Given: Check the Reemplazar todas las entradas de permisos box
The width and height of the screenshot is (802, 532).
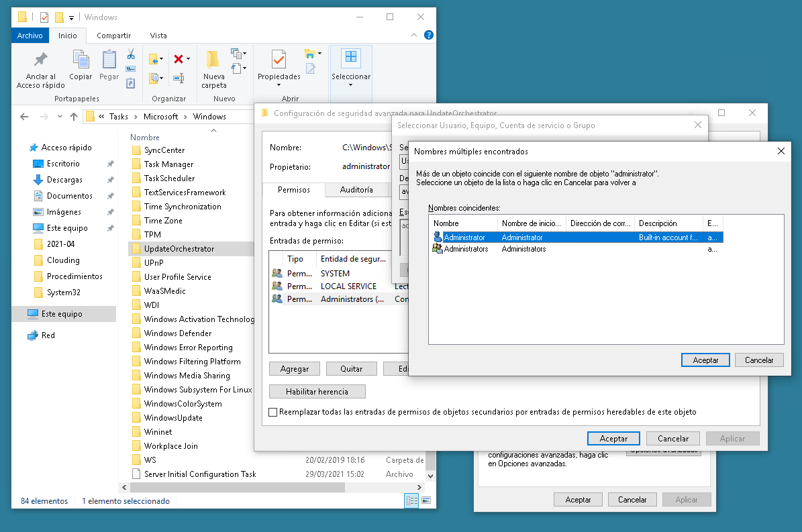Looking at the screenshot, I should tap(273, 412).
